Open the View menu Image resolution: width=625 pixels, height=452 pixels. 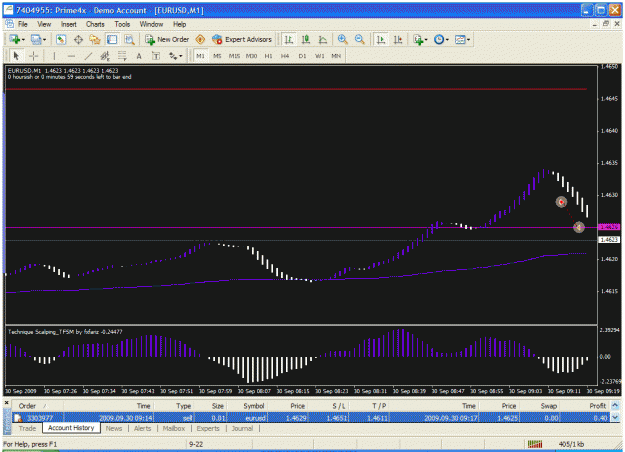[44, 24]
